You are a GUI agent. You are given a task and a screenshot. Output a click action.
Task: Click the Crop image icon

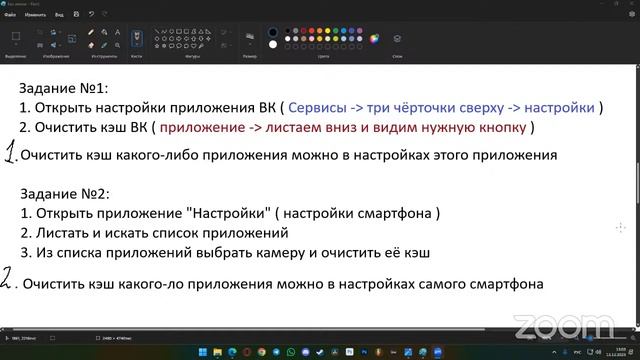pos(40,32)
